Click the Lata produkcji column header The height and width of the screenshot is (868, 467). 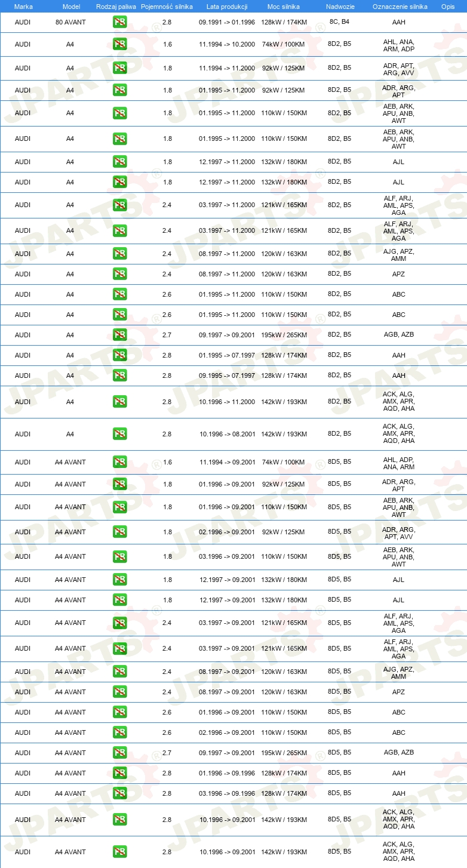click(x=227, y=6)
